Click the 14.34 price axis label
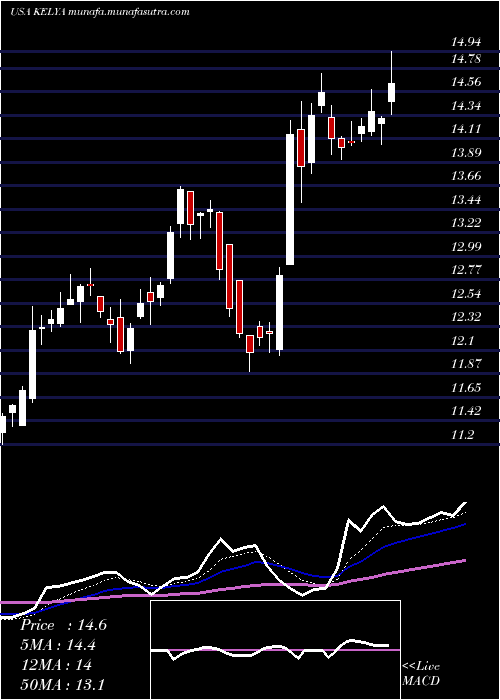Screen dimensions: 500x700 [x=466, y=106]
